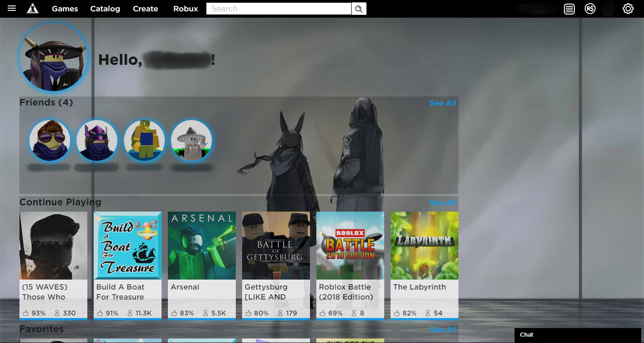Viewport: 644px width, 343px height.
Task: Select the purple-hooded friend avatar
Action: pyautogui.click(x=97, y=140)
